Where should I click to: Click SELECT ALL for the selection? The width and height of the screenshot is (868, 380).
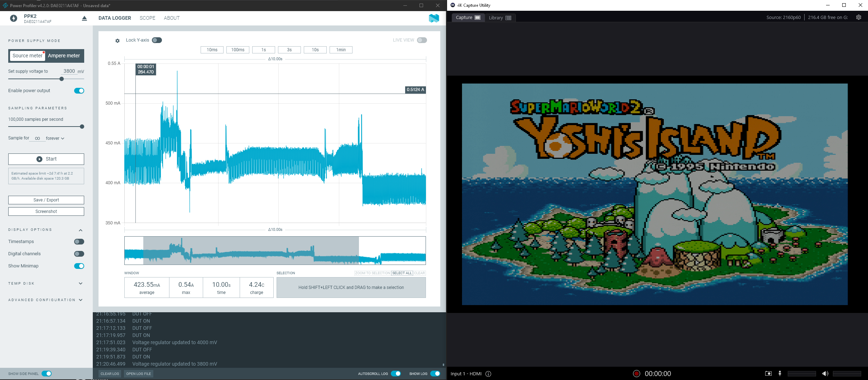(x=402, y=273)
